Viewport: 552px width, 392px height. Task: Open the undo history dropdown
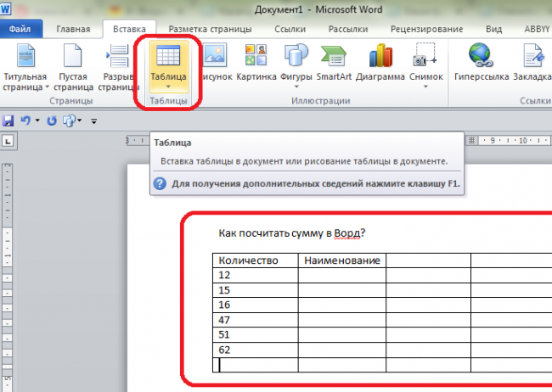pyautogui.click(x=37, y=120)
